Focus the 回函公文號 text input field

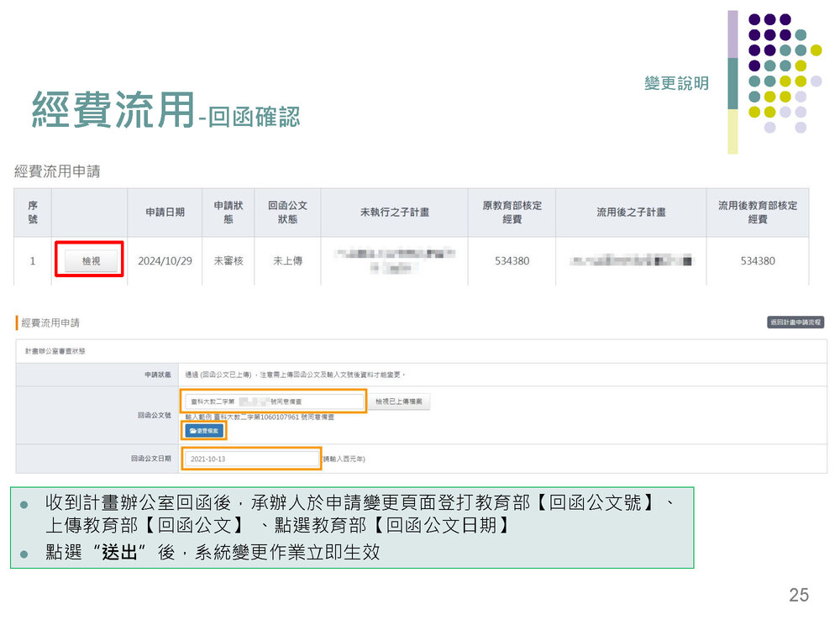click(275, 402)
